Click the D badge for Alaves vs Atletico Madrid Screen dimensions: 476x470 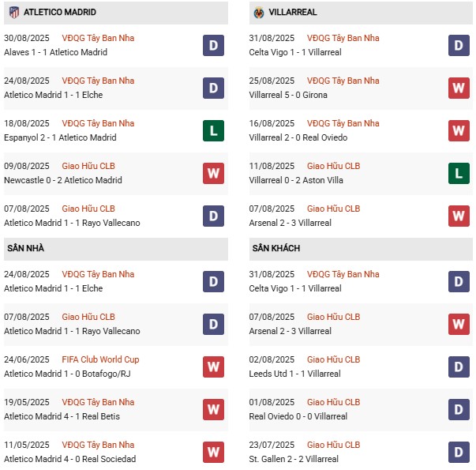point(213,45)
